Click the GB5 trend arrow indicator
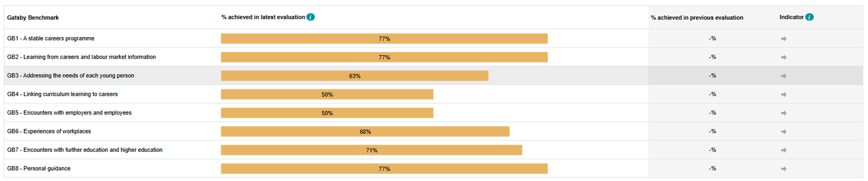The height and width of the screenshot is (181, 868). 784,113
